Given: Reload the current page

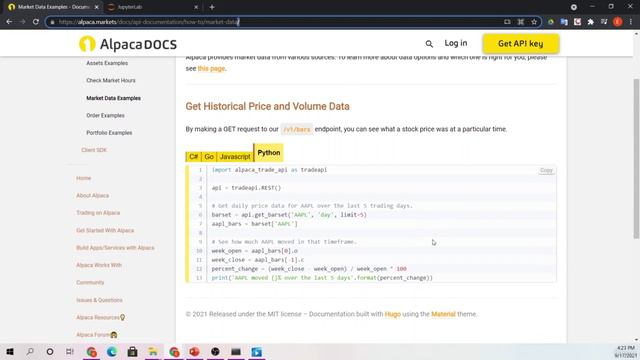Looking at the screenshot, I should (36, 22).
